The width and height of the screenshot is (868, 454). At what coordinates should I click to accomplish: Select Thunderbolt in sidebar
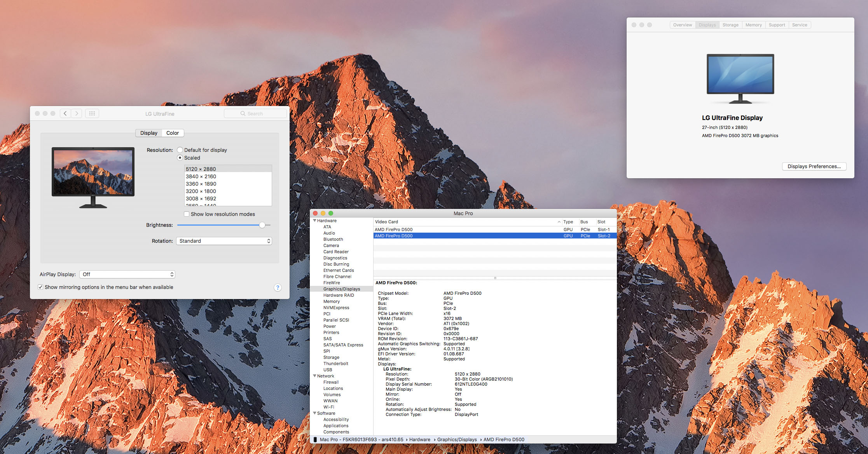[x=336, y=364]
